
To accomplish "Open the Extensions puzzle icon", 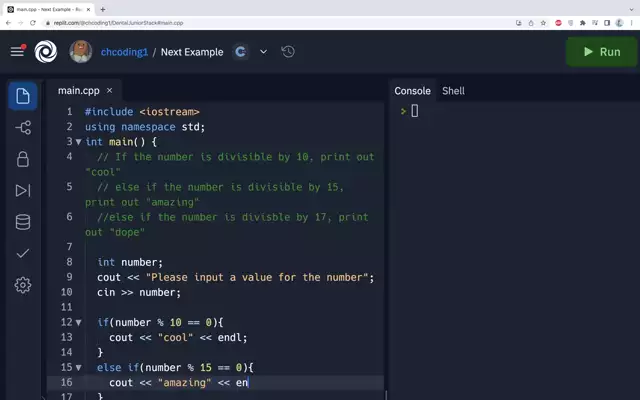I will (x=583, y=23).
